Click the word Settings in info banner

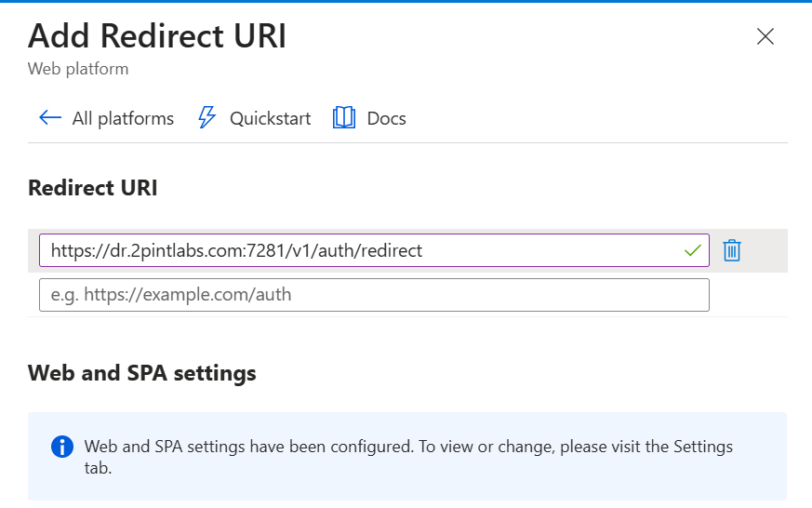[x=701, y=447]
